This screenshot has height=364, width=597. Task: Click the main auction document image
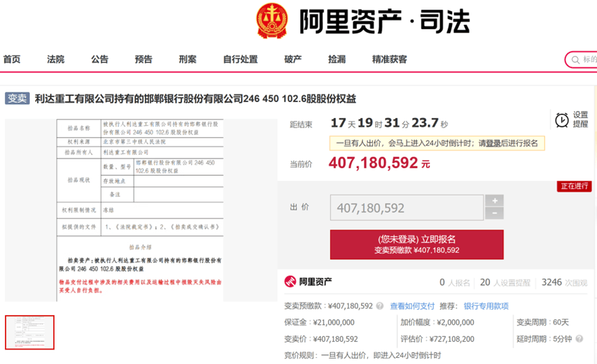tap(141, 210)
